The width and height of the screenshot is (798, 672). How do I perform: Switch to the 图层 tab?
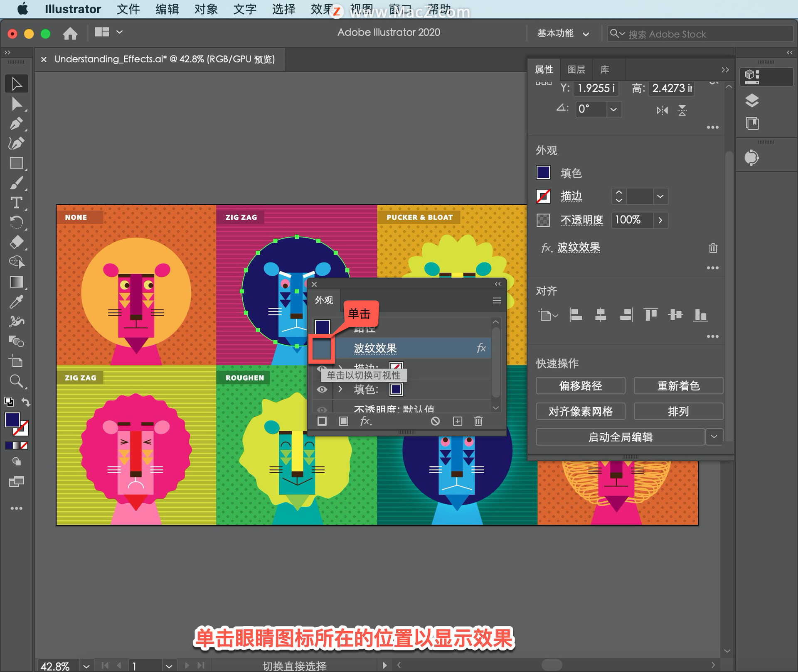(x=576, y=69)
